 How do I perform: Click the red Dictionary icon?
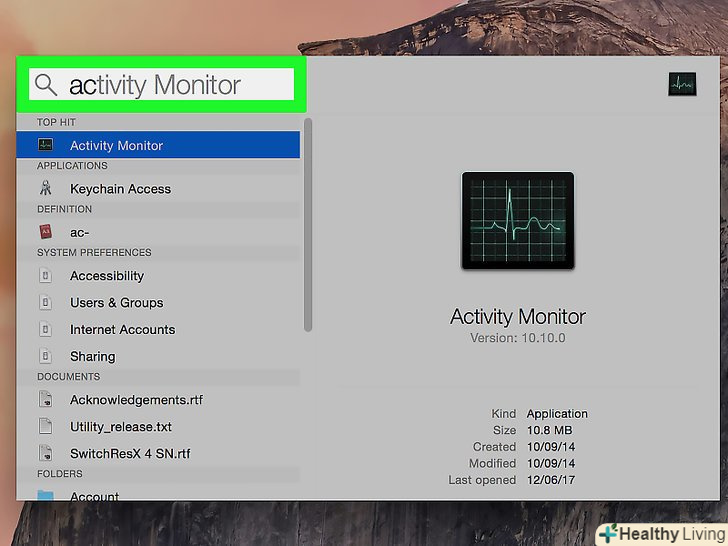46,231
